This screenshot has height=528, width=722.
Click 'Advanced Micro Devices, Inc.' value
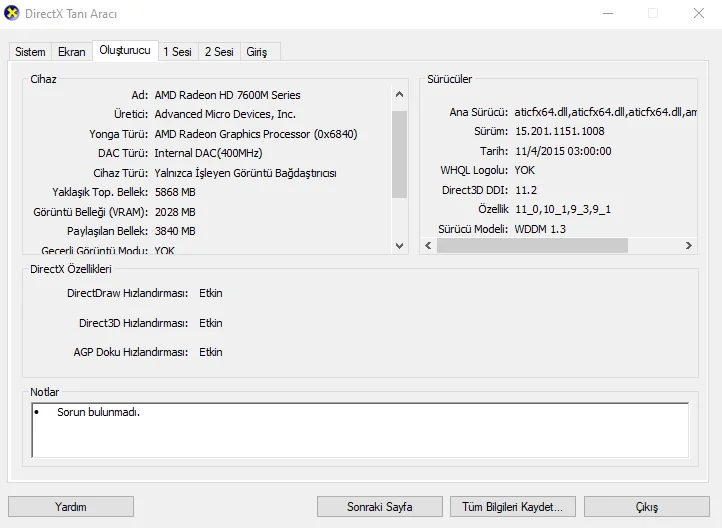click(x=225, y=114)
